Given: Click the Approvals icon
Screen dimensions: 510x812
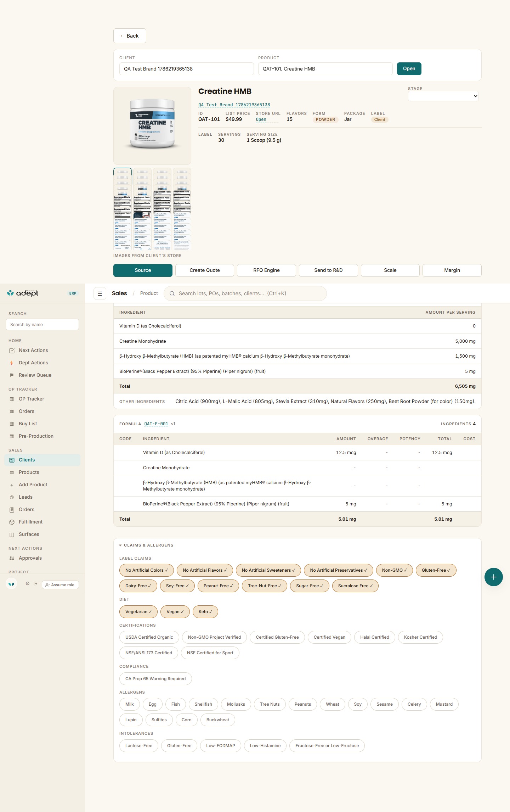Looking at the screenshot, I should point(12,558).
